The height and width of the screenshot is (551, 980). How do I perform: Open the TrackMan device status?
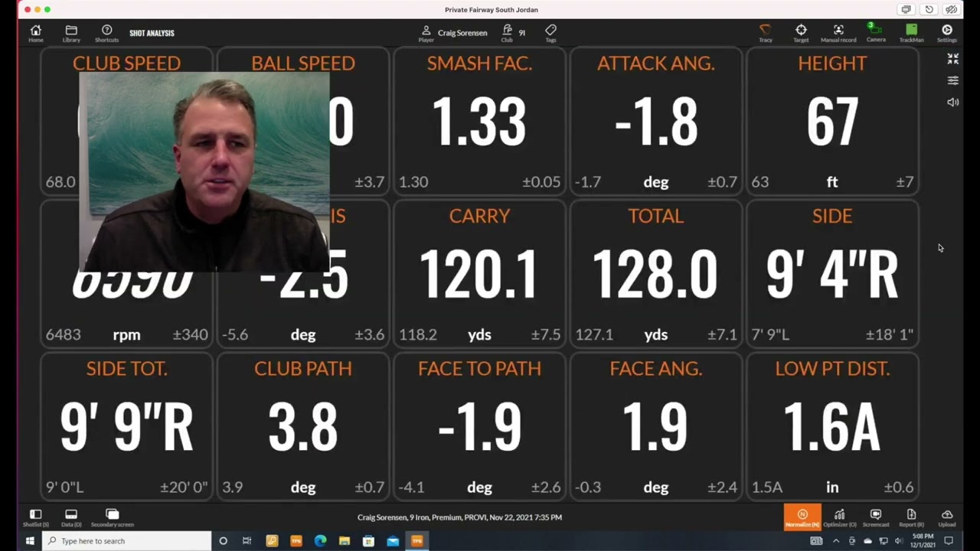[911, 33]
